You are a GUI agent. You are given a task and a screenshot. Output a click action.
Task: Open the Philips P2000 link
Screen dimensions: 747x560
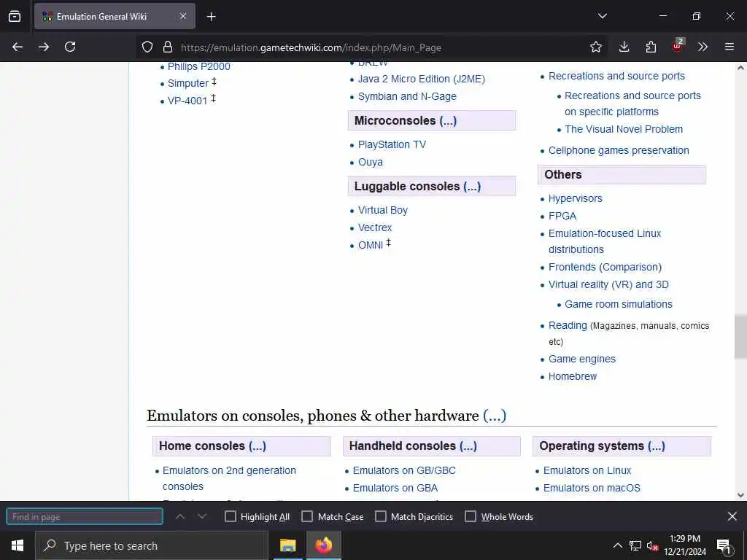pyautogui.click(x=198, y=66)
